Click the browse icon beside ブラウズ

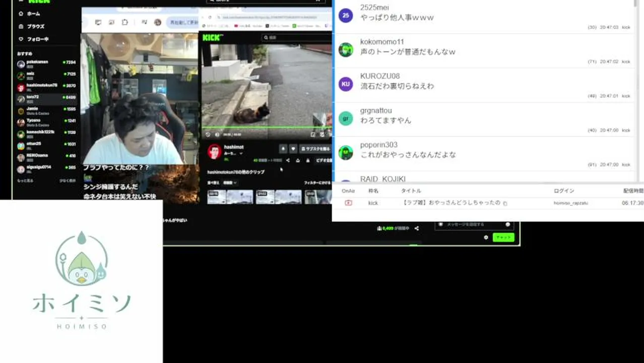point(21,26)
